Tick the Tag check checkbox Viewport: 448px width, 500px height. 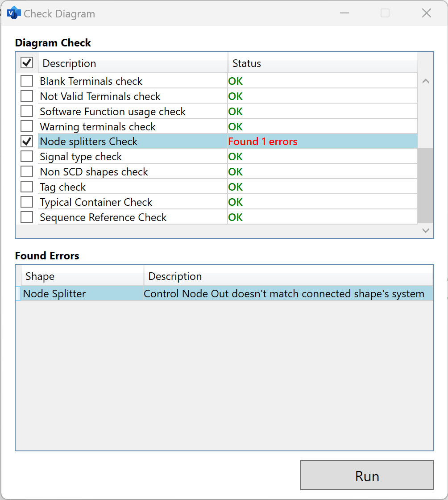tap(27, 187)
